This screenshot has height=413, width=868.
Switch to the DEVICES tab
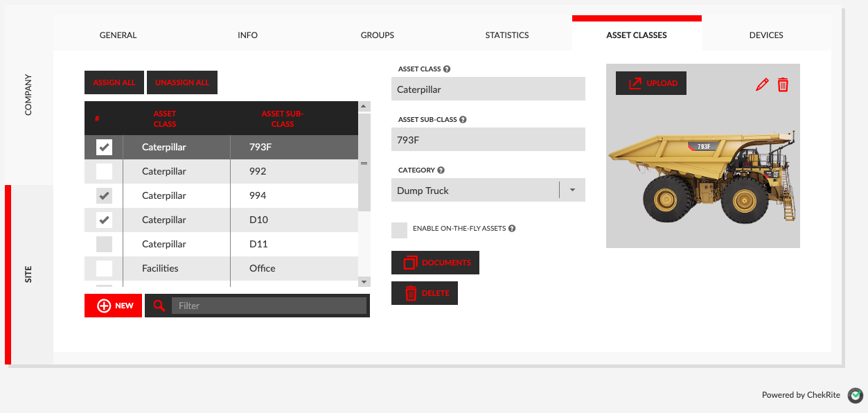point(766,35)
